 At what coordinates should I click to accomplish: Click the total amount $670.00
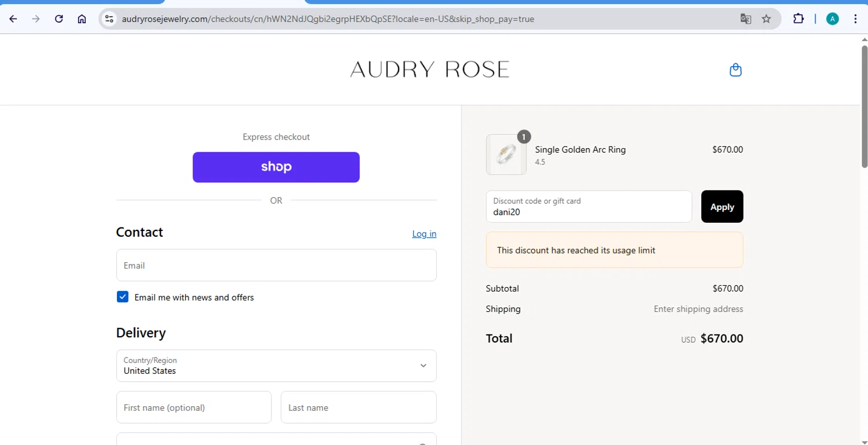click(722, 339)
